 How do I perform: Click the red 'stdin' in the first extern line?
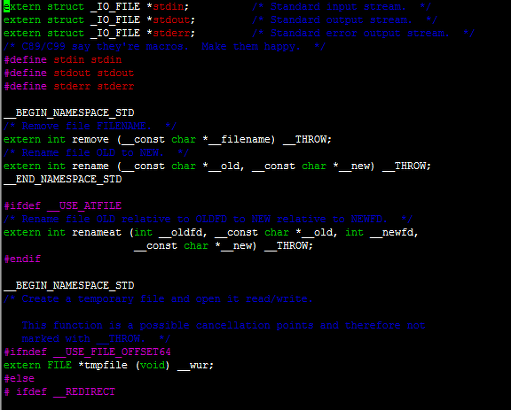pos(168,7)
